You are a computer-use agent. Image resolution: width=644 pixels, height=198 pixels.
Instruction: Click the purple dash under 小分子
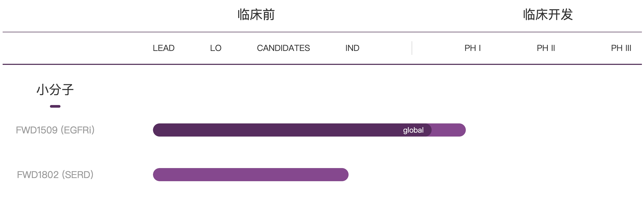[x=55, y=106]
